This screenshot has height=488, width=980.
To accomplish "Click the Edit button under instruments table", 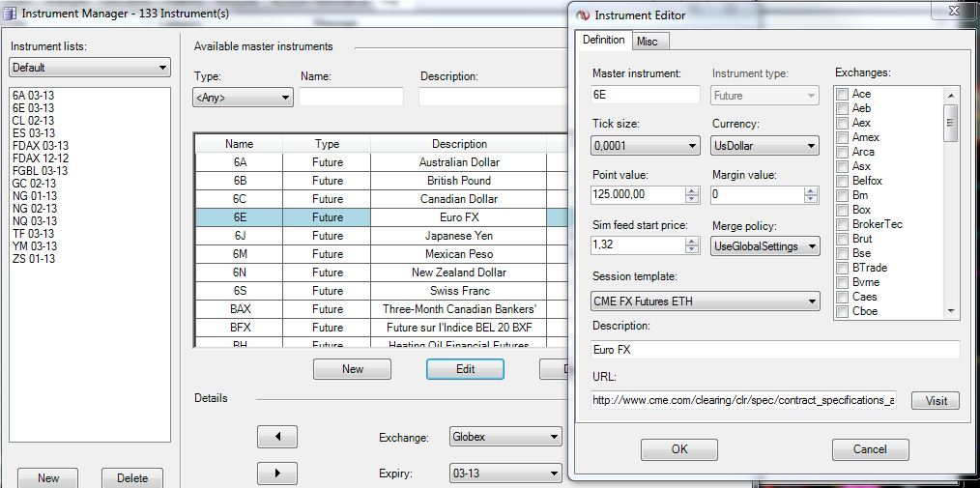I will click(x=465, y=368).
